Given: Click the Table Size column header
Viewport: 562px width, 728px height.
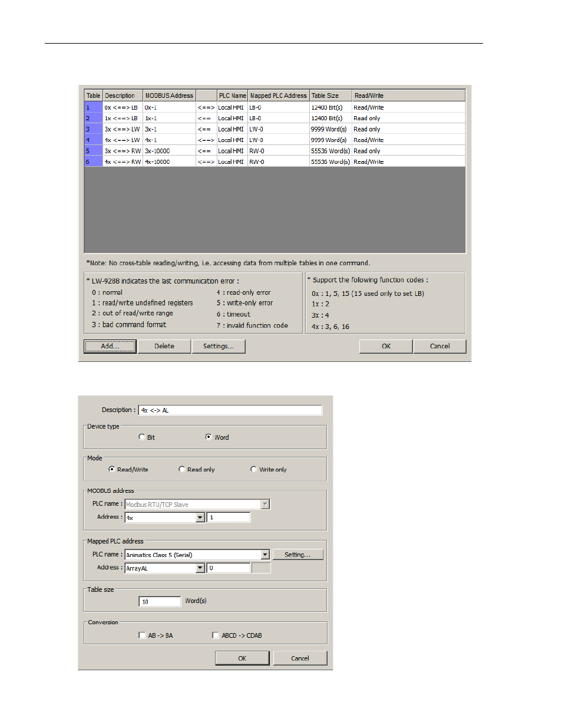Looking at the screenshot, I should [330, 95].
